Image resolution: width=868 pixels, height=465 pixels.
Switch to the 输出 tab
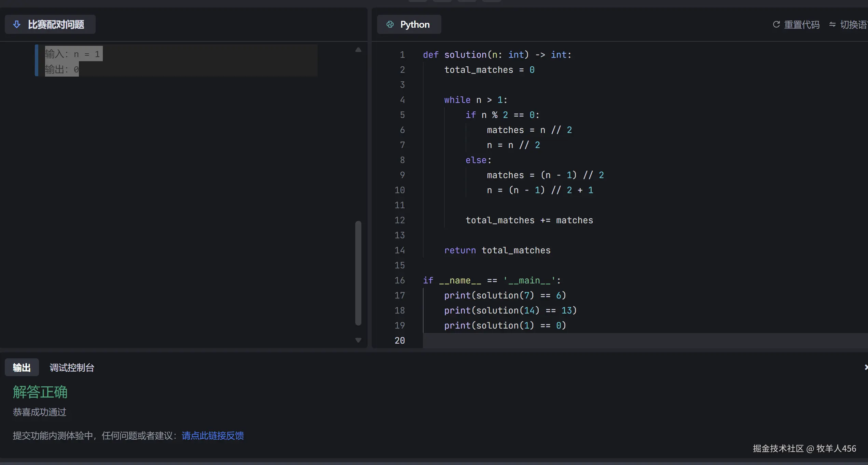click(x=22, y=368)
